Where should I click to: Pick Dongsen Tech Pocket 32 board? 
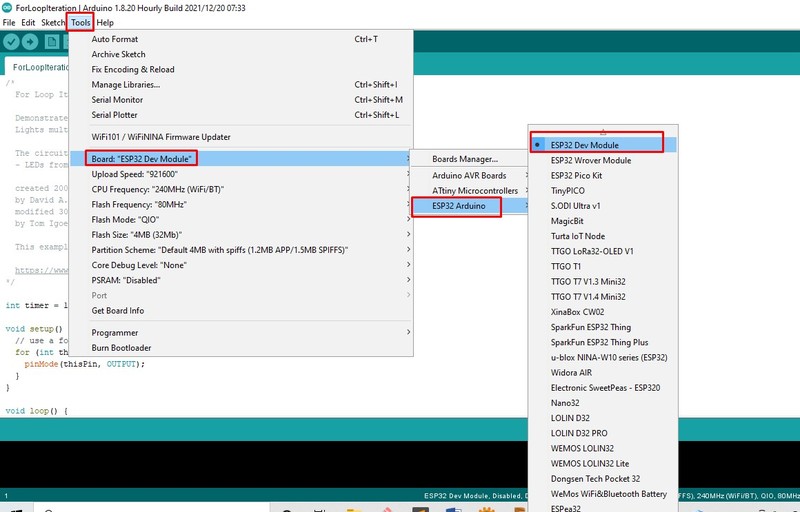(603, 479)
